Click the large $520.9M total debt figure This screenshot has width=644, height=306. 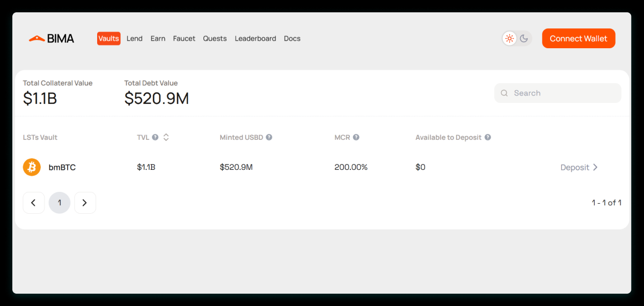157,99
